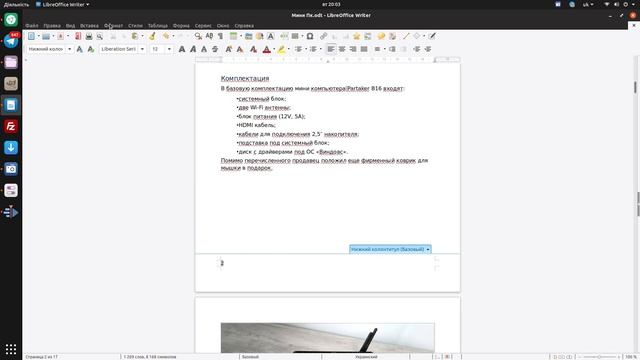Open the Liberation Serif font name dropdown
The width and height of the screenshot is (640, 360).
(142, 49)
